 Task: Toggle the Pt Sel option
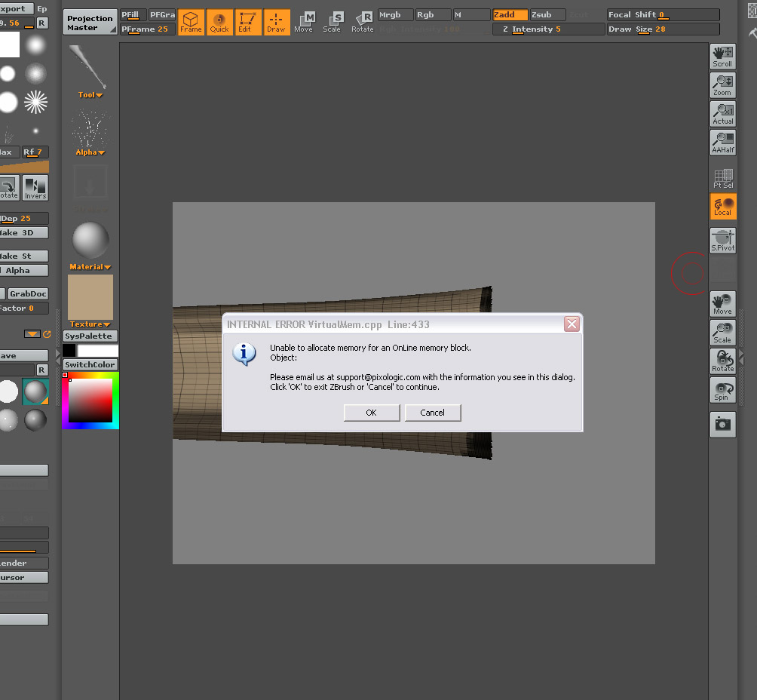click(723, 178)
